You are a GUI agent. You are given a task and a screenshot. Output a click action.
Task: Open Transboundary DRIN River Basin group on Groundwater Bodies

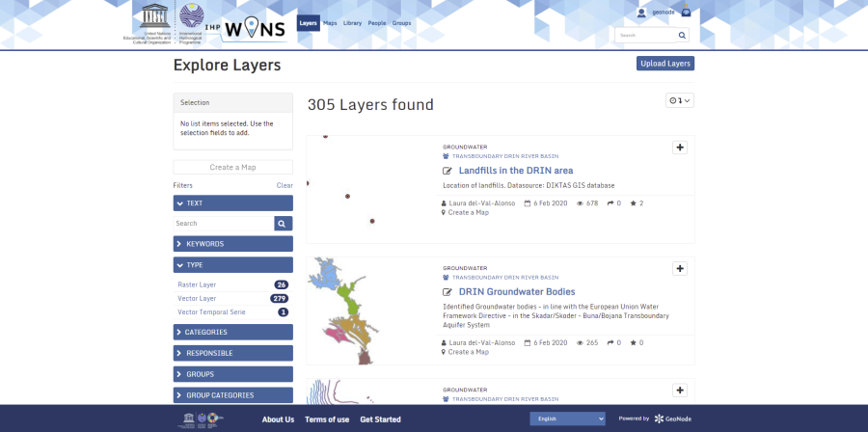click(505, 278)
